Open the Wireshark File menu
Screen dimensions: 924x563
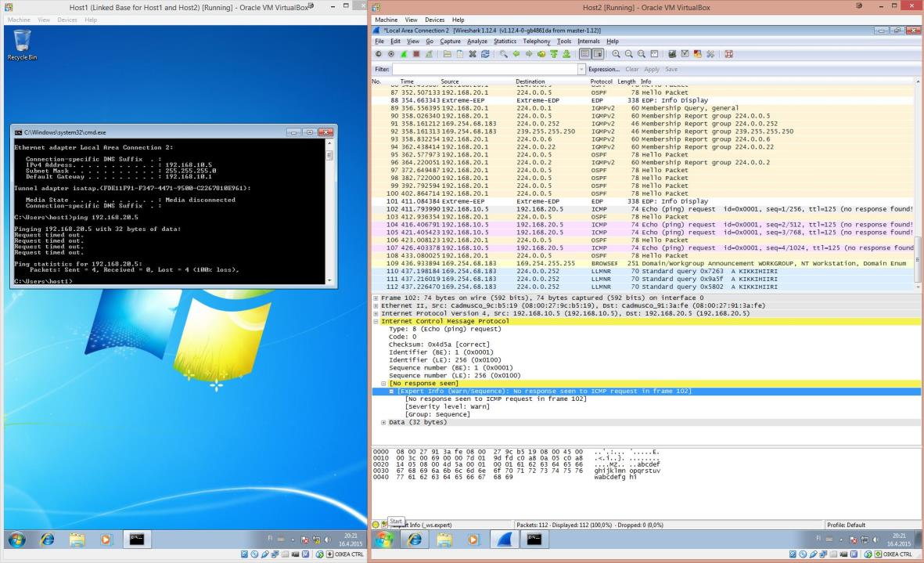click(x=379, y=42)
